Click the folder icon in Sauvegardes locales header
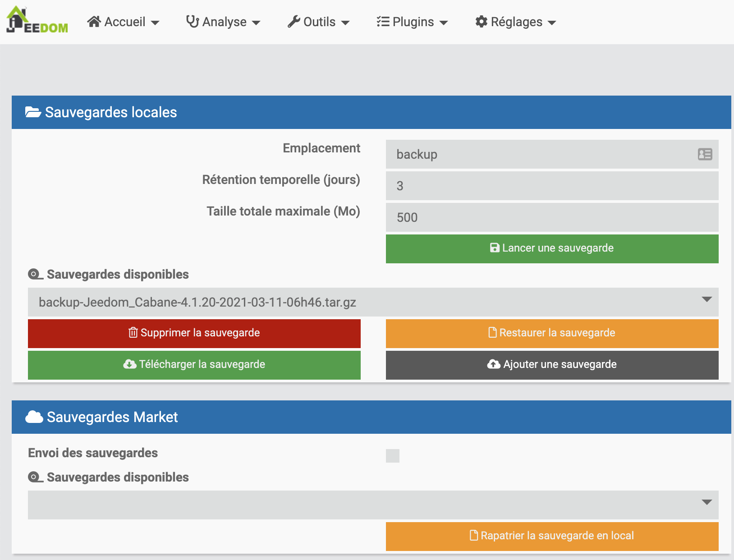Screen dimensions: 734x560 pyautogui.click(x=33, y=112)
